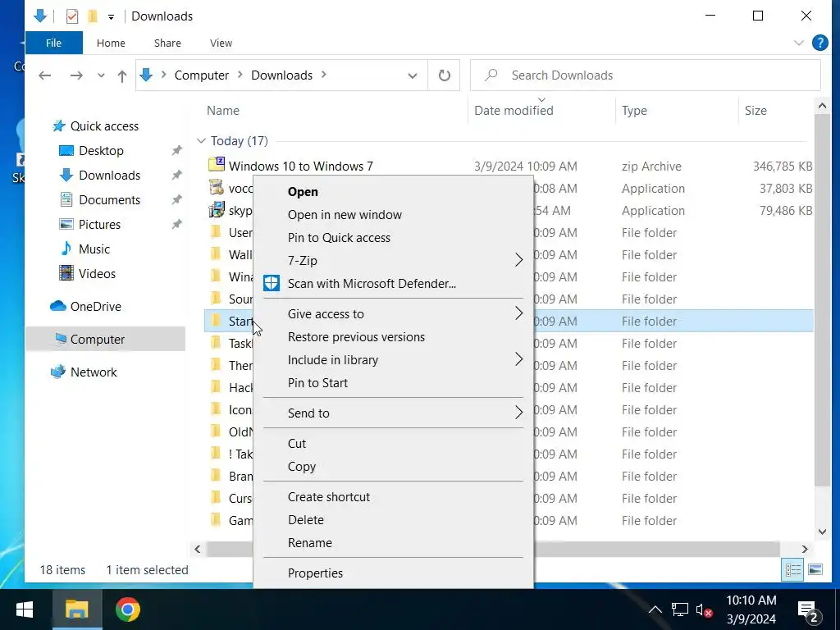Click the New folder quick access toolbar icon
This screenshot has height=630, width=840.
tap(93, 16)
